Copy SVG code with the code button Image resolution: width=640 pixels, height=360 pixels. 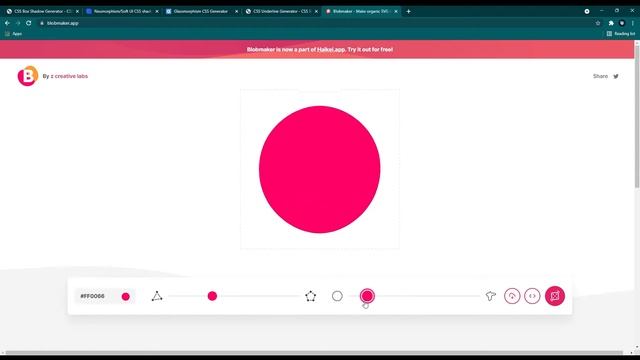pos(532,296)
